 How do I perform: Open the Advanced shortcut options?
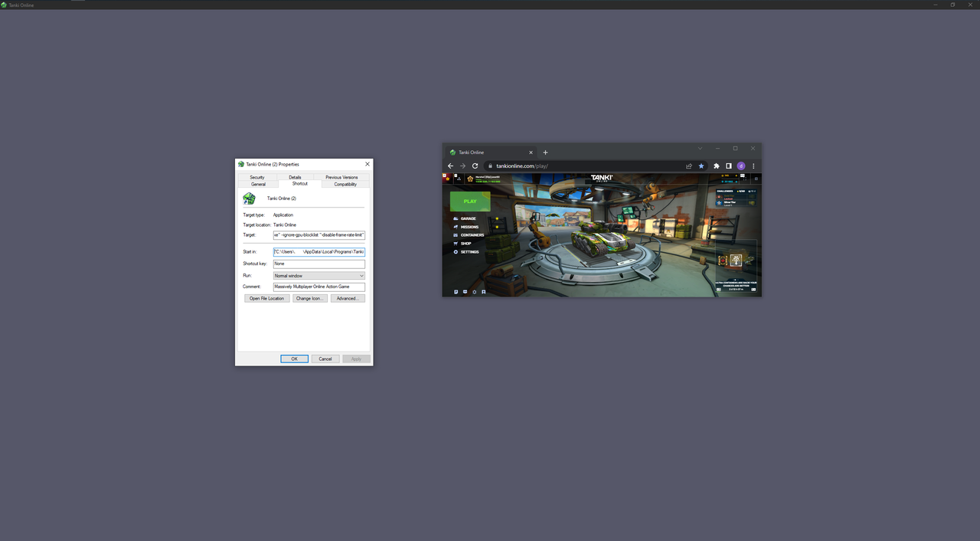point(348,298)
